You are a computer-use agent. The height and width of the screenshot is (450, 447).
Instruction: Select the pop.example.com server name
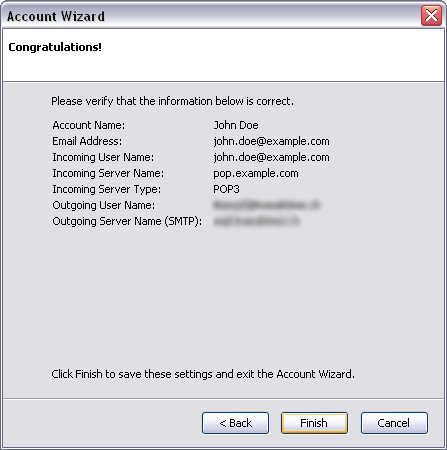click(256, 173)
